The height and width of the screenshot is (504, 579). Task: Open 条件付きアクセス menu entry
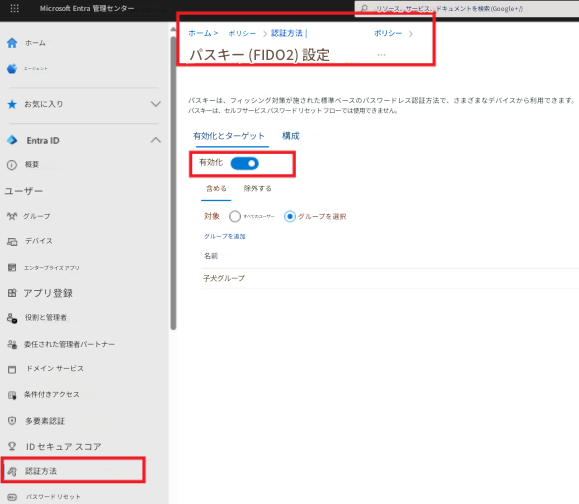(x=52, y=395)
